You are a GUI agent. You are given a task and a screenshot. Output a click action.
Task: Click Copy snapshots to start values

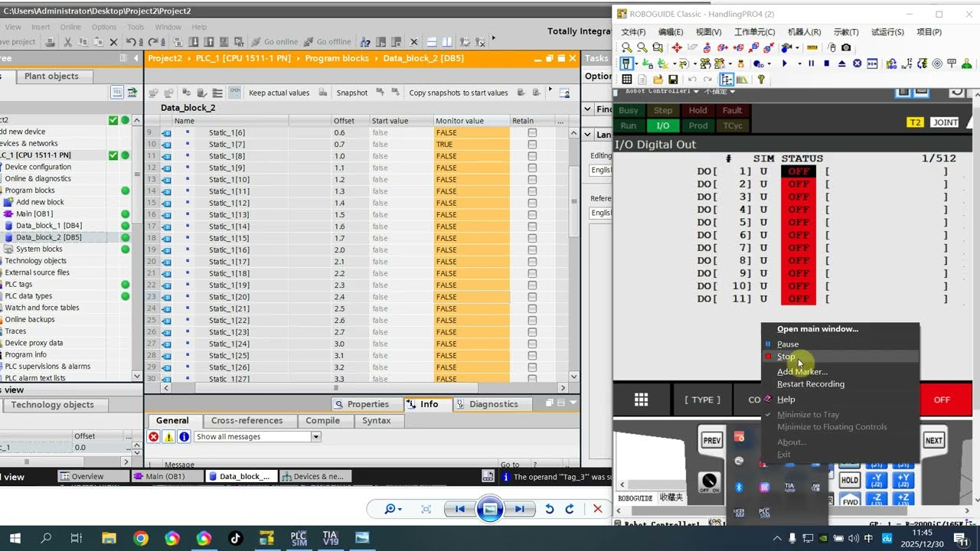click(x=459, y=93)
